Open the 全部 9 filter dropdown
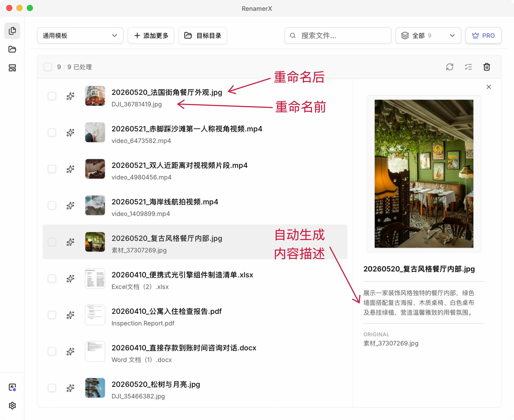The width and height of the screenshot is (514, 420). coord(428,36)
